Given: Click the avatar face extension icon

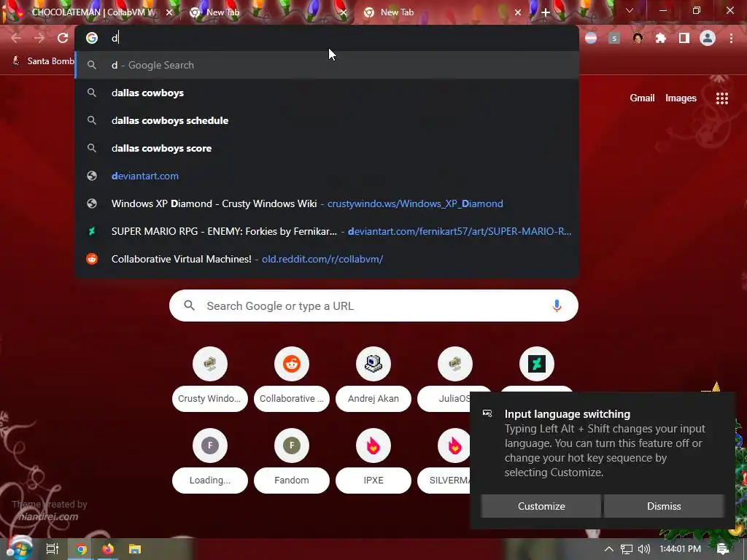Looking at the screenshot, I should 638,38.
